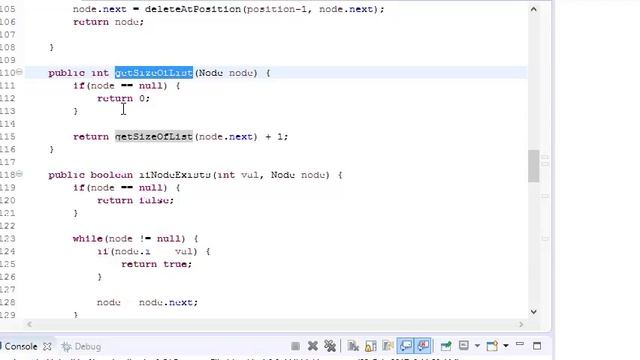Clear the Console output
This screenshot has width=640, height=360.
click(x=353, y=346)
